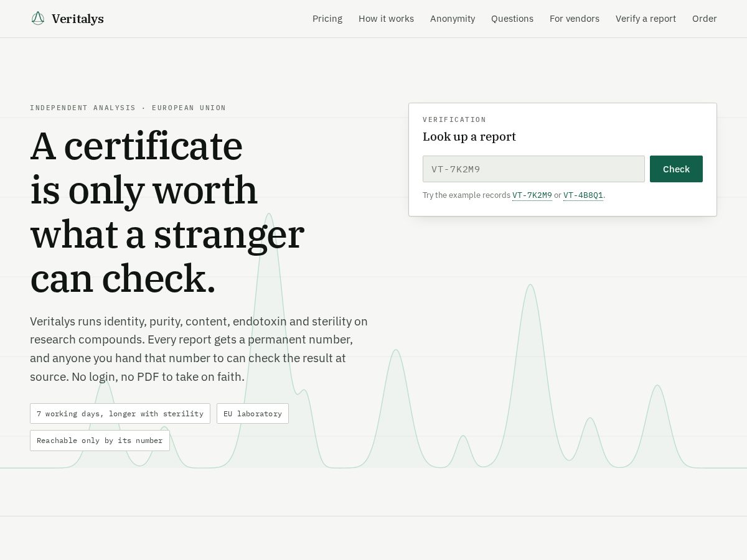Open the Questions nav item

[512, 19]
